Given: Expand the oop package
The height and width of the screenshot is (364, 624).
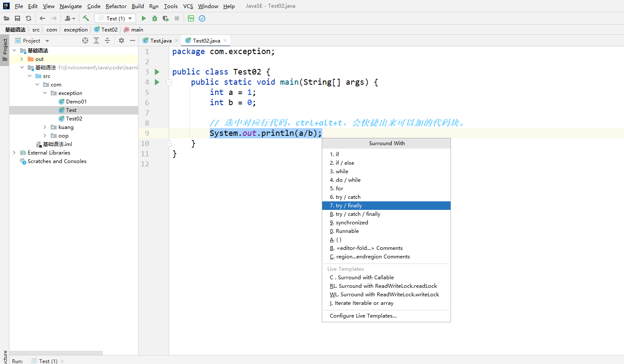Looking at the screenshot, I should (x=45, y=136).
